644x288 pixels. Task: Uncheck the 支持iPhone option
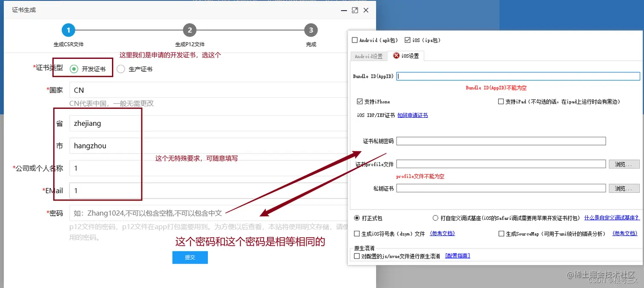click(359, 101)
